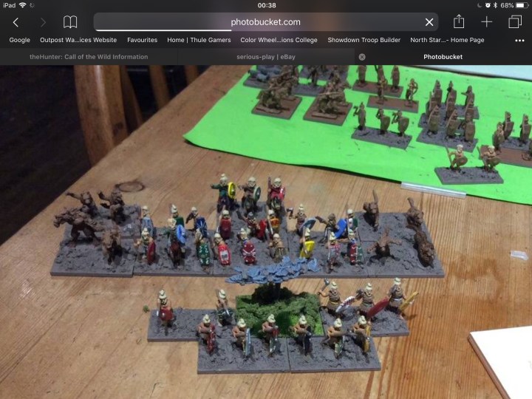Tap the photobucket.com address field
Viewport: 532px width, 399px height.
pyautogui.click(x=266, y=22)
